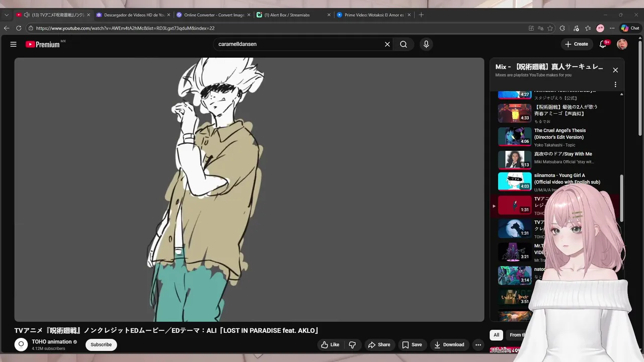Dislike this video
The image size is (644, 362).
point(352,345)
